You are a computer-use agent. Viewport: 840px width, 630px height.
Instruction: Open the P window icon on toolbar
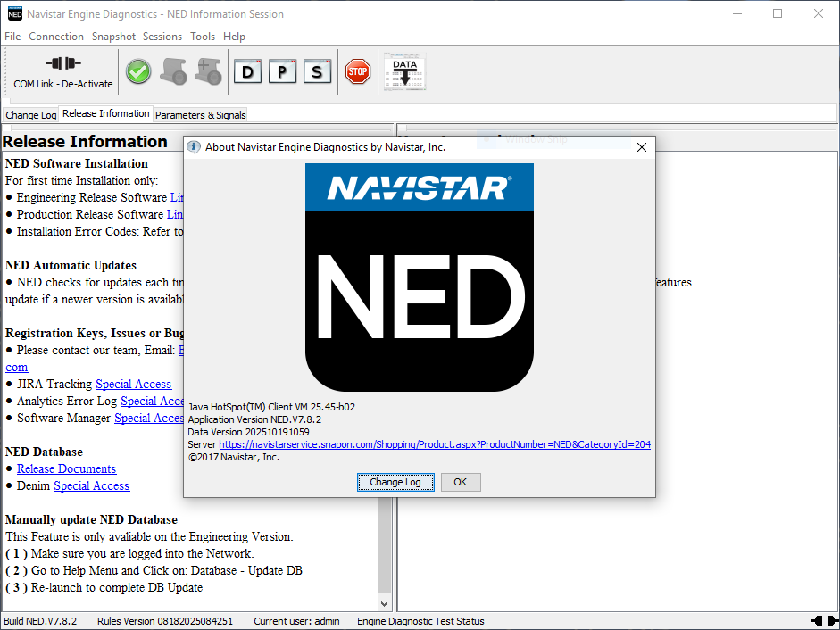283,71
